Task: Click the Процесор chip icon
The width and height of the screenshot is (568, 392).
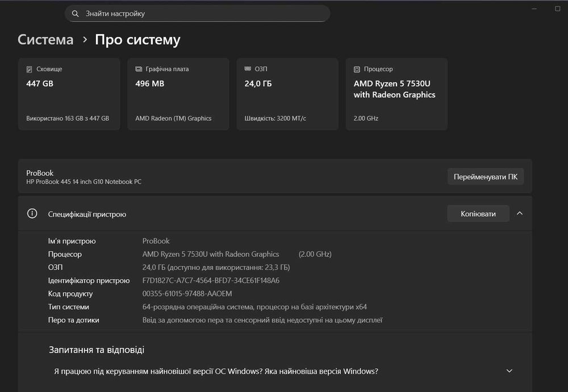Action: tap(357, 69)
